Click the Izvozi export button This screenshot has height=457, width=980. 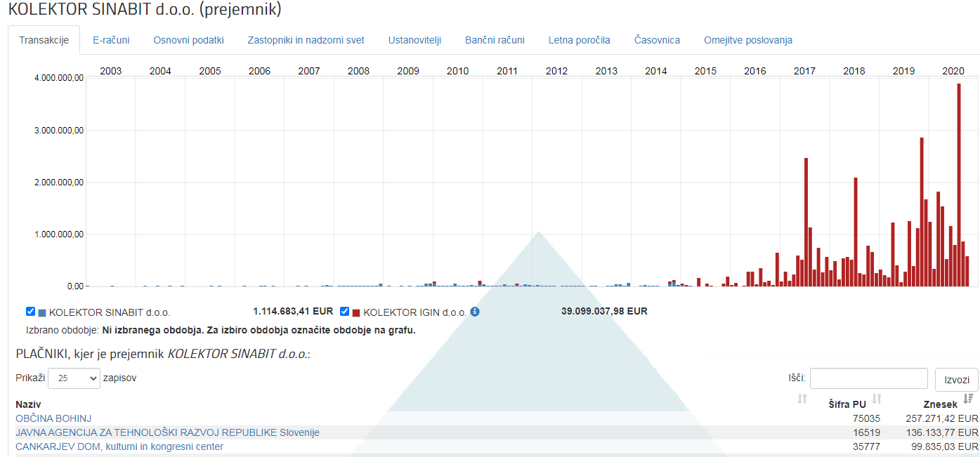coord(957,380)
